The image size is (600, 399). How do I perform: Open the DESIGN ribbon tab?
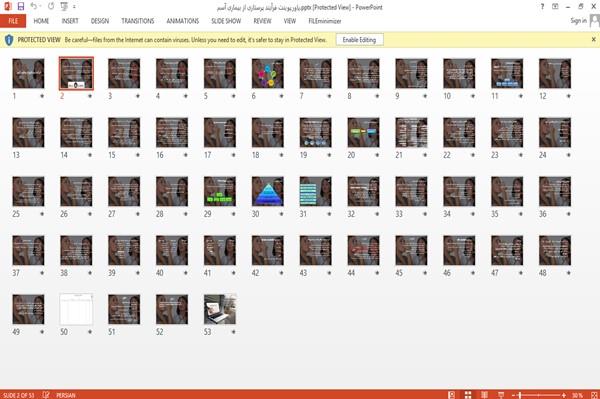click(x=99, y=21)
